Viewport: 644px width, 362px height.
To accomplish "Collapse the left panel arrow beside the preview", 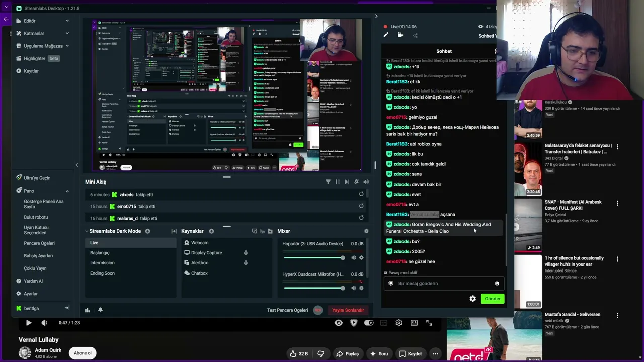I will pos(77,165).
